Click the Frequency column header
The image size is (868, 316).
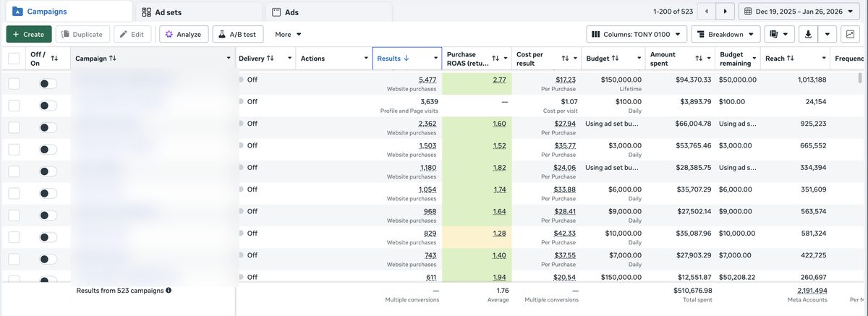tap(849, 59)
